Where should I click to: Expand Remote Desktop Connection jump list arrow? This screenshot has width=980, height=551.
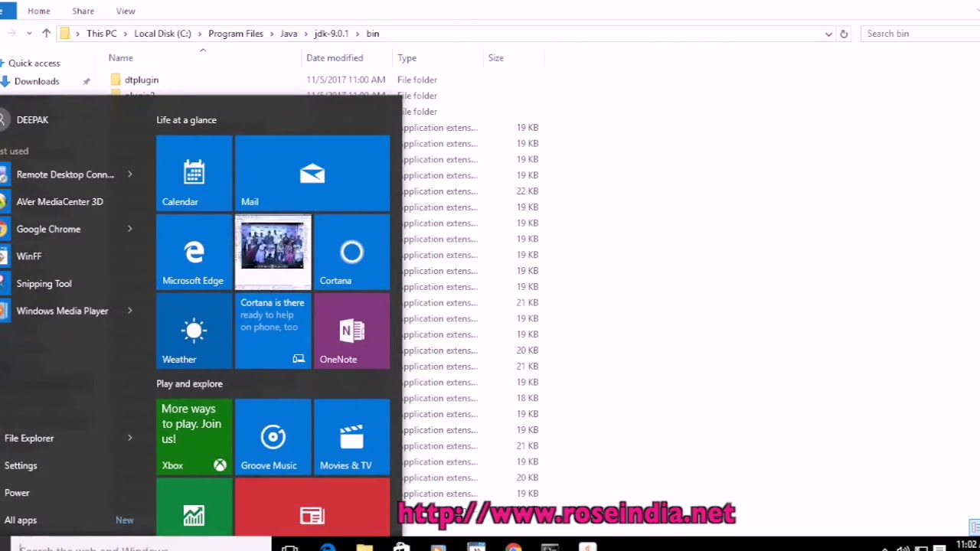[129, 174]
